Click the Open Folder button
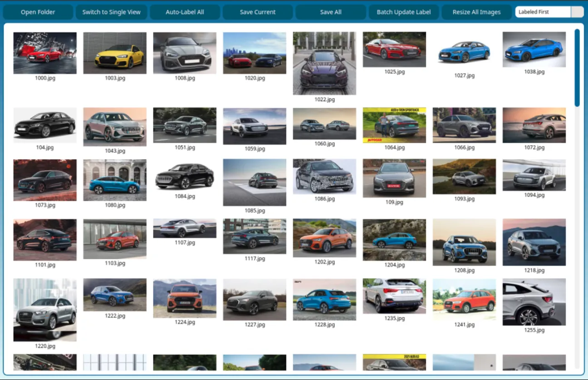Viewport: 588px width, 380px height. tap(38, 12)
